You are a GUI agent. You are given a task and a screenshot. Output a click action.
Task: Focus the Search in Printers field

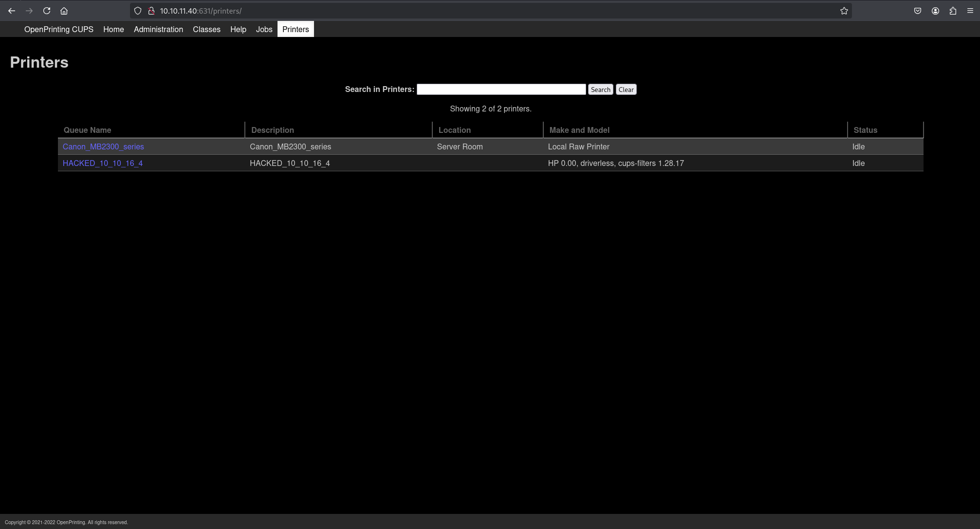click(x=501, y=90)
